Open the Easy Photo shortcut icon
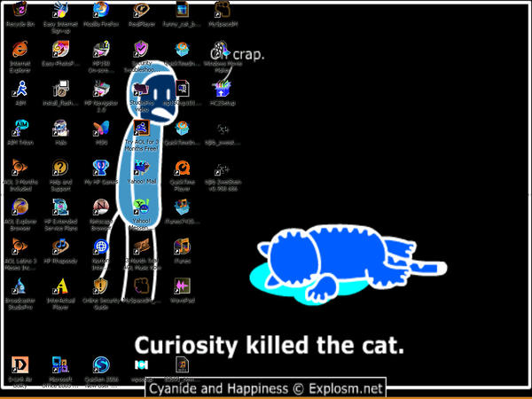532x399 pixels. pyautogui.click(x=60, y=49)
